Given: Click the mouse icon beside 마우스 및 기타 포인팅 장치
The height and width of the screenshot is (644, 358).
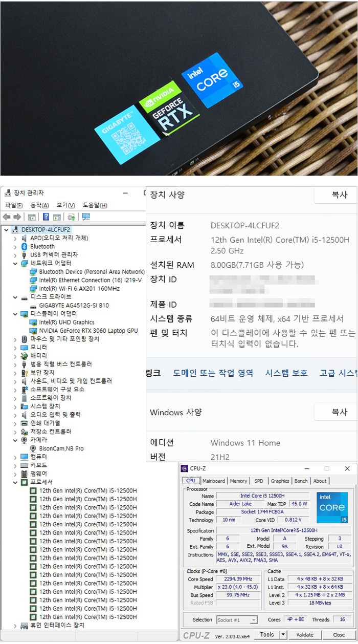Looking at the screenshot, I should (x=24, y=339).
